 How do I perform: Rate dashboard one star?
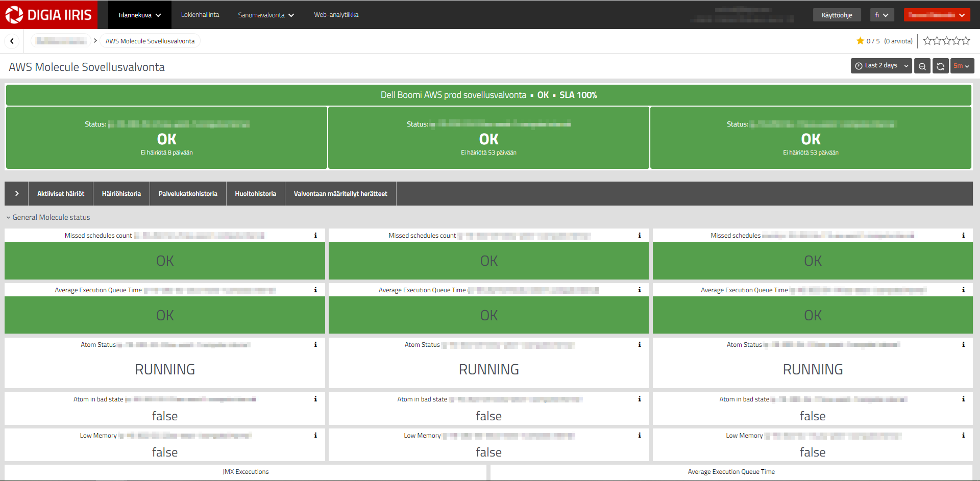point(927,41)
